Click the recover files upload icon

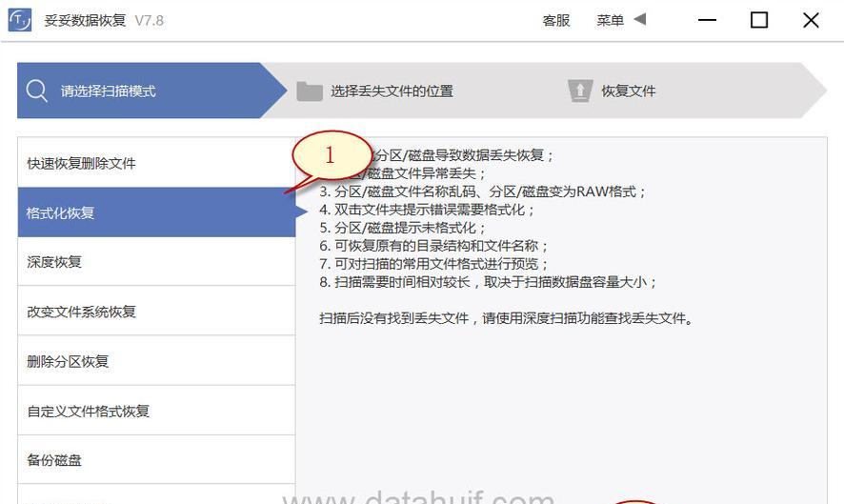(x=580, y=91)
